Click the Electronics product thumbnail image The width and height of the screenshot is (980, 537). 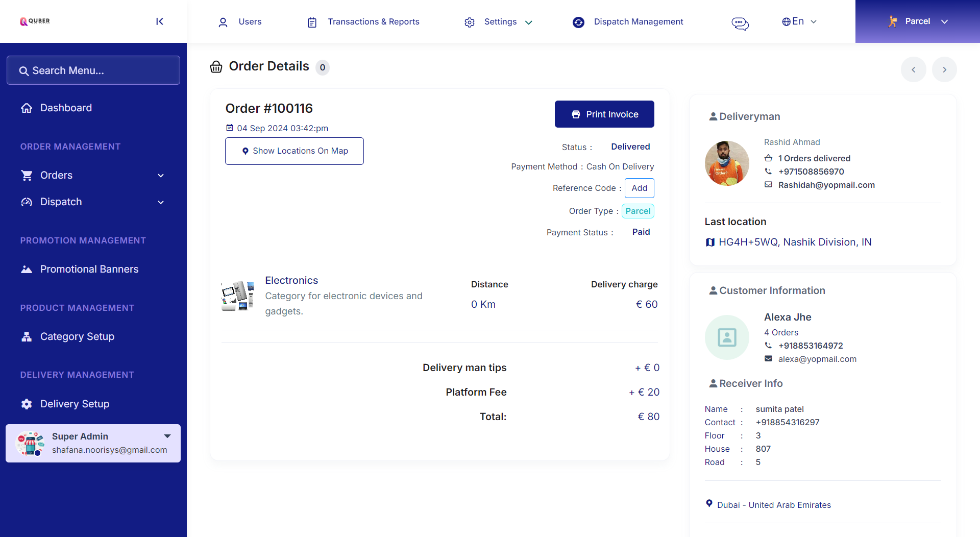pyautogui.click(x=237, y=295)
